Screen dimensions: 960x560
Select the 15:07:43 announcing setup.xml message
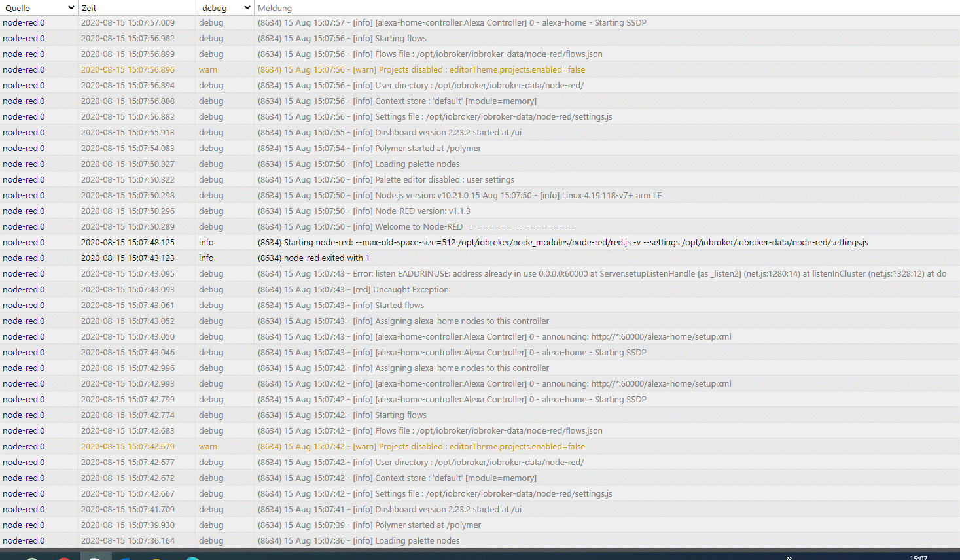pyautogui.click(x=495, y=337)
